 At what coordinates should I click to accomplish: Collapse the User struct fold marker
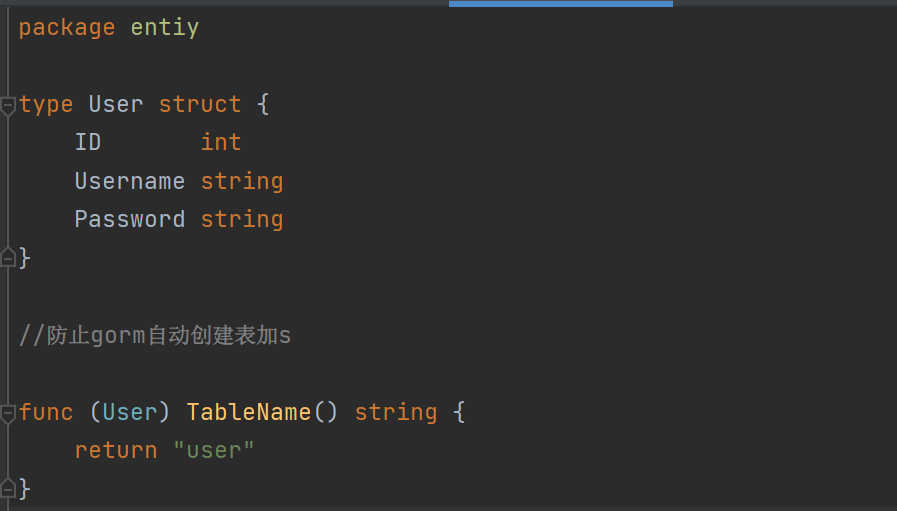pos(7,106)
